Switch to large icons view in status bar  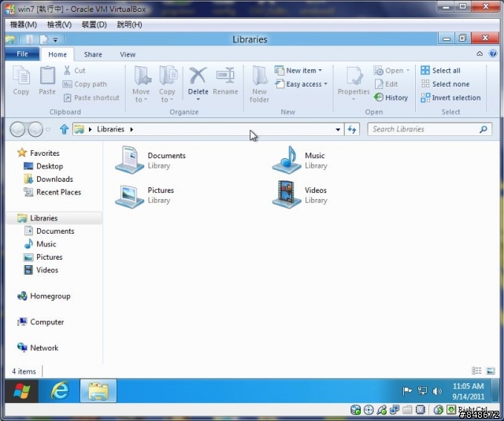[491, 371]
